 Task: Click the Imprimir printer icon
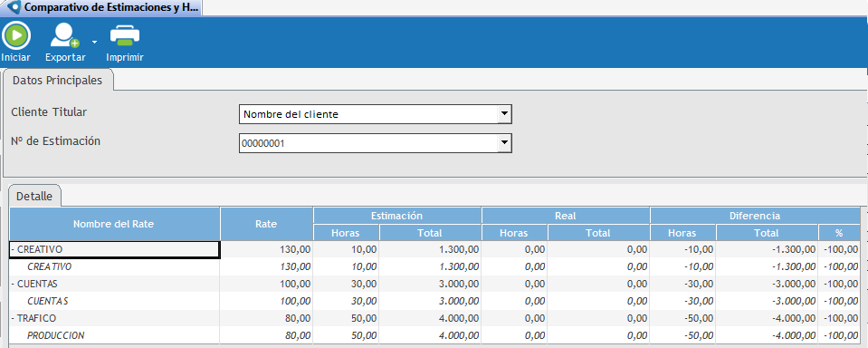[125, 35]
